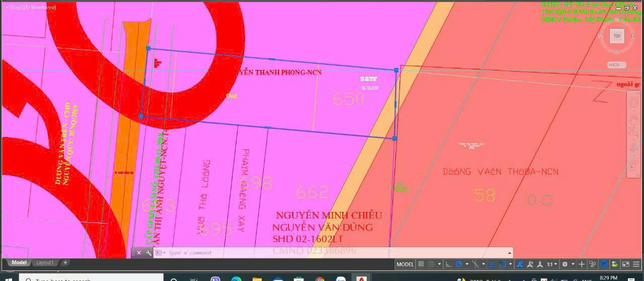Viewport: 644px width, 281px height.
Task: Open status bar customization hamburger menu
Action: point(636,264)
